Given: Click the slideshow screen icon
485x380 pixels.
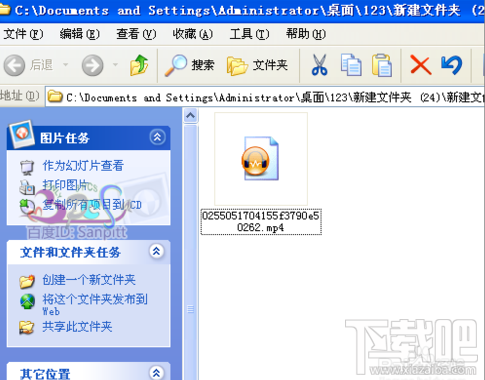Looking at the screenshot, I should pos(27,167).
